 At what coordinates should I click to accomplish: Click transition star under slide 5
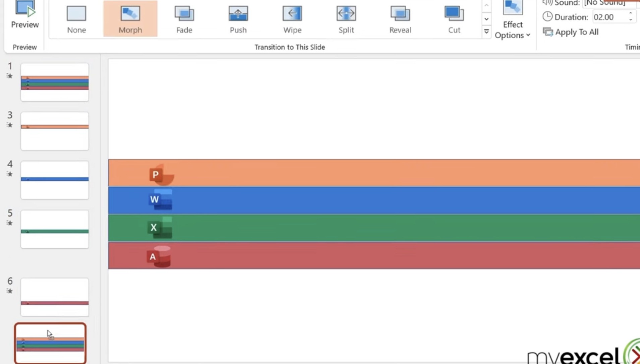coord(10,223)
